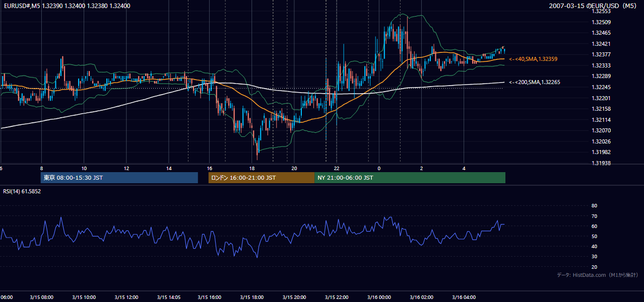Click bottom timestamp 3/16 04:00
644x302 pixels.
click(x=464, y=297)
